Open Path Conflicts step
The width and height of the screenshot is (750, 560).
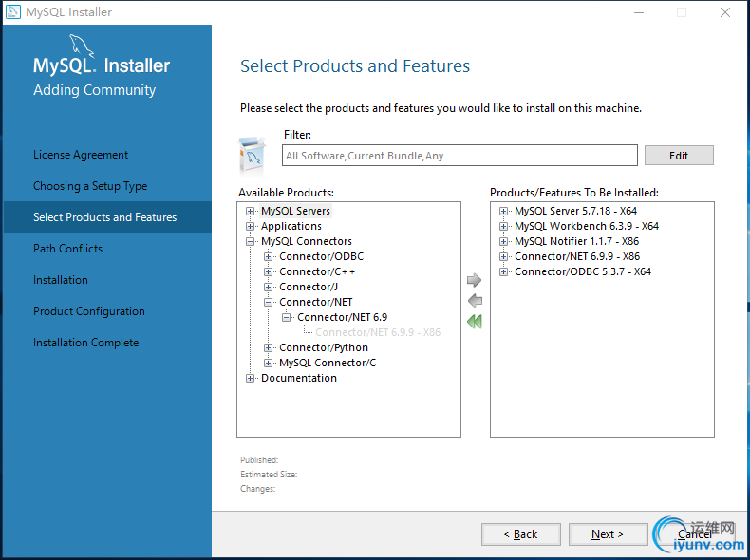click(67, 248)
